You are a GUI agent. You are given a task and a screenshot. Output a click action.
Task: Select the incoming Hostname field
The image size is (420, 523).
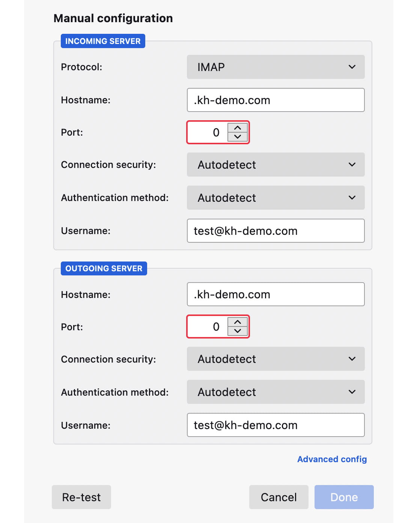click(x=275, y=100)
